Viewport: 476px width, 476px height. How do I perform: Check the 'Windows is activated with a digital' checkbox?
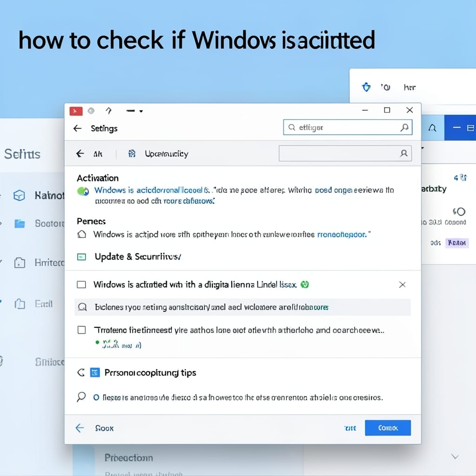(x=81, y=285)
